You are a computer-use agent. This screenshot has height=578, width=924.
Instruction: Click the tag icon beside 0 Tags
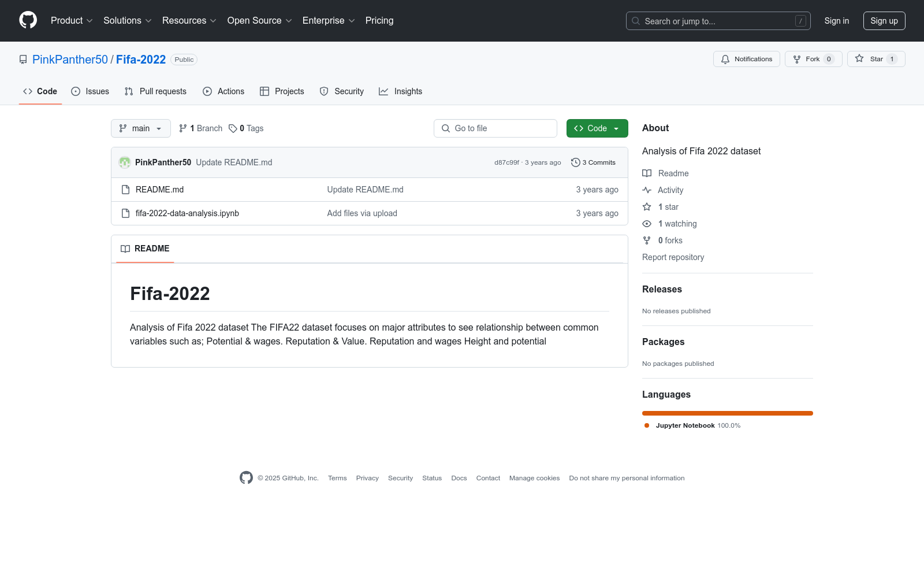pos(233,128)
